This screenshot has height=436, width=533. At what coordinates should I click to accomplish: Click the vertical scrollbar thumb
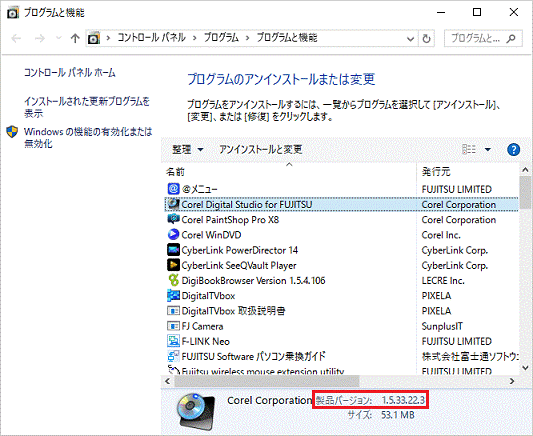tap(526, 191)
